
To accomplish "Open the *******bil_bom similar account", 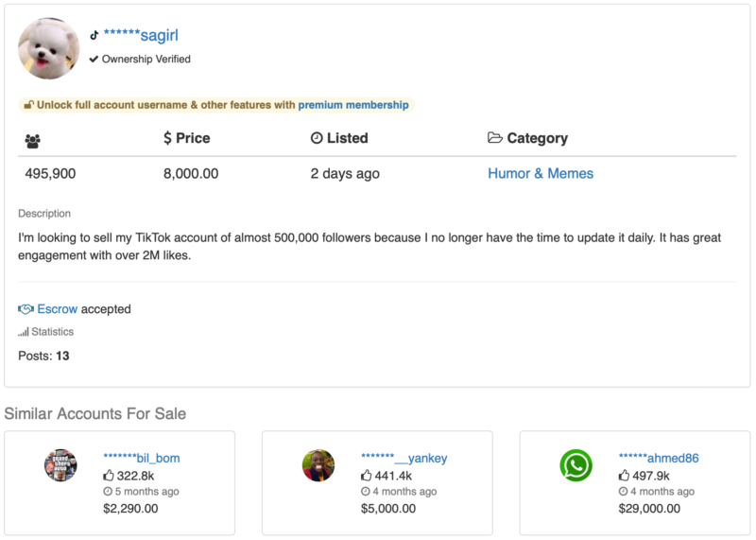I will click(x=141, y=459).
